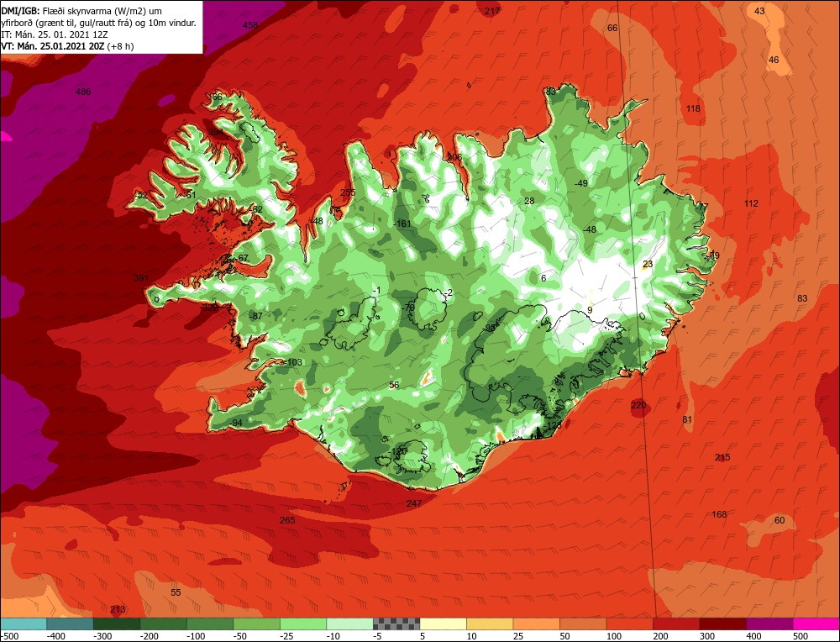
Task: Select the '-25' label on the legend
Action: click(287, 636)
